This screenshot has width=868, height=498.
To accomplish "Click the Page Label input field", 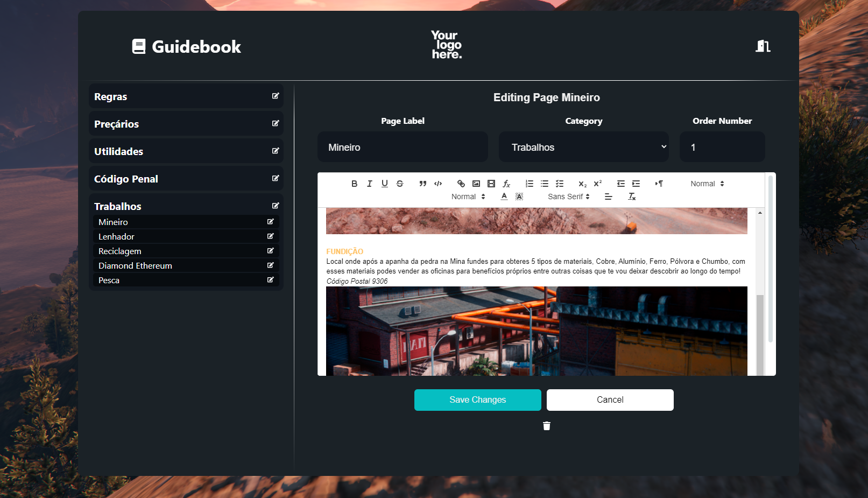I will [x=403, y=146].
